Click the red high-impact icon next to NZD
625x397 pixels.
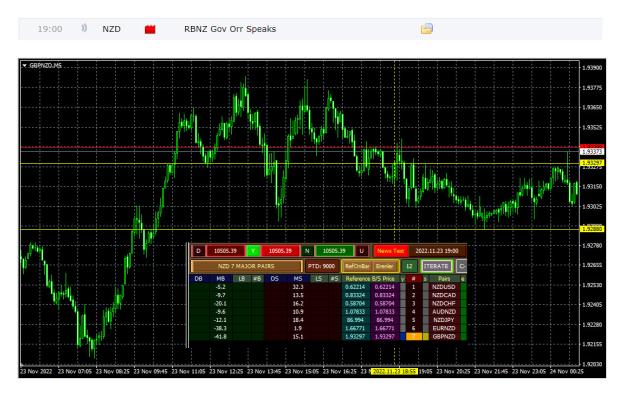click(150, 29)
